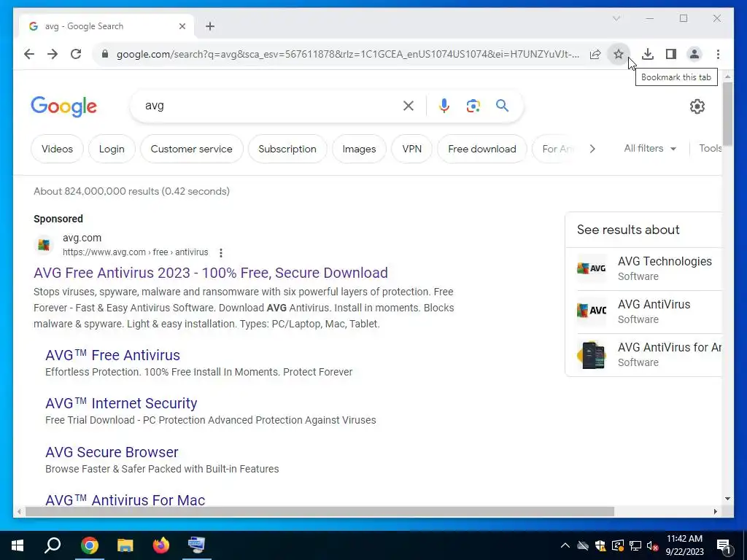Show more filter chips with the right arrow

point(592,149)
